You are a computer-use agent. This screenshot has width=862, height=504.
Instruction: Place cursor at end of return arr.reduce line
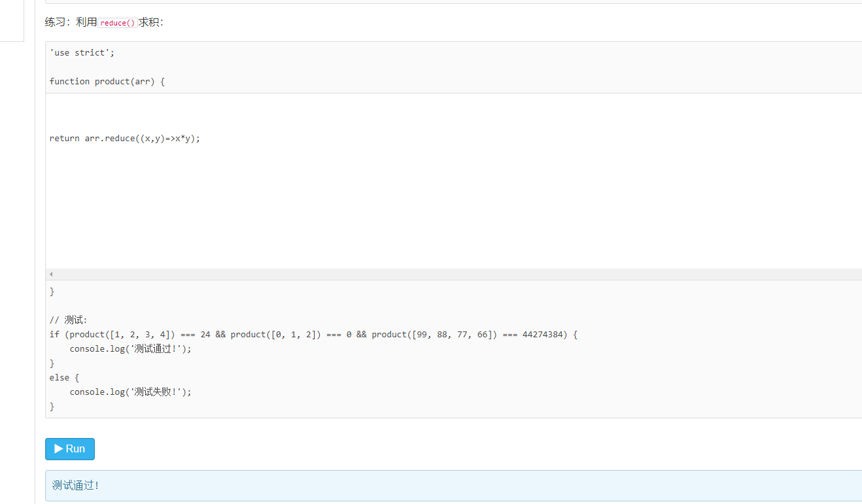[x=200, y=139]
